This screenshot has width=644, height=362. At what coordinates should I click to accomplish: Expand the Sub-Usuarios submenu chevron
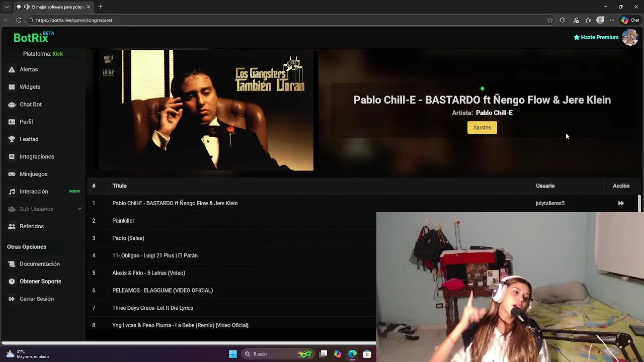[x=79, y=209]
